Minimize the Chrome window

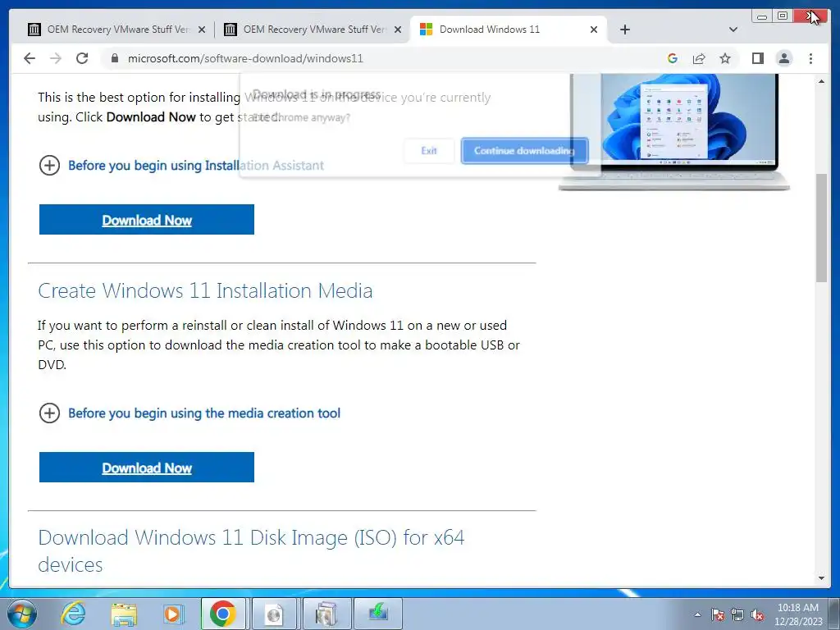click(761, 16)
